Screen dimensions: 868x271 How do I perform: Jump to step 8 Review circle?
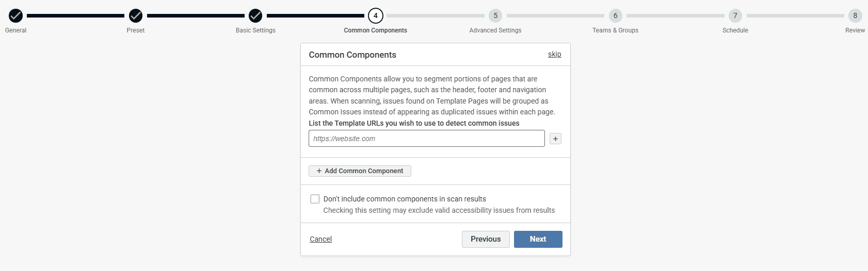click(855, 16)
